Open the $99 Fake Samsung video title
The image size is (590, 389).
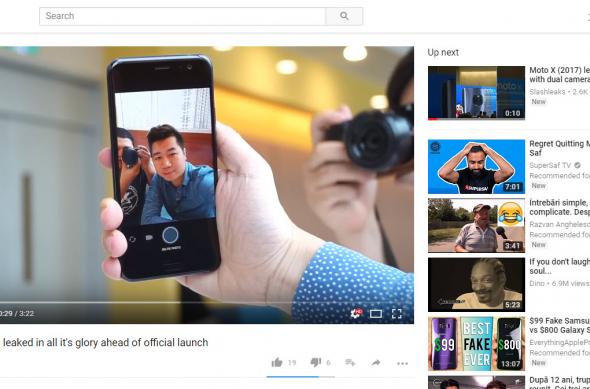560,325
